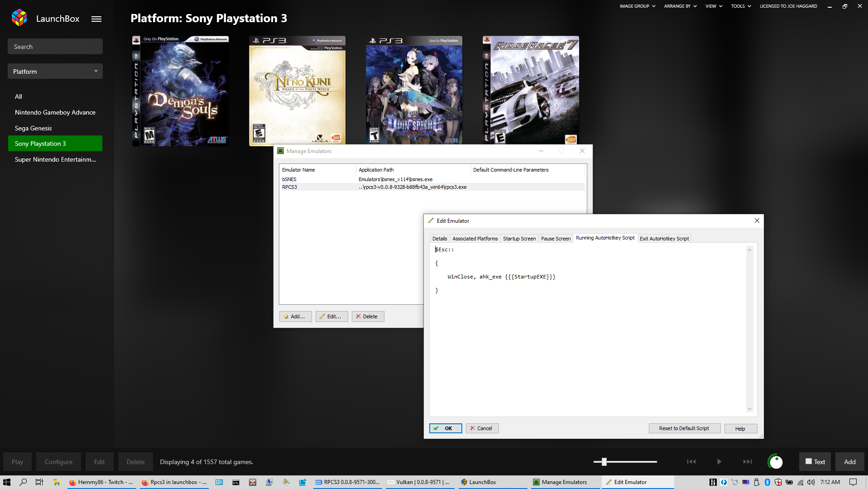
Task: Toggle the Text view button
Action: click(x=815, y=462)
